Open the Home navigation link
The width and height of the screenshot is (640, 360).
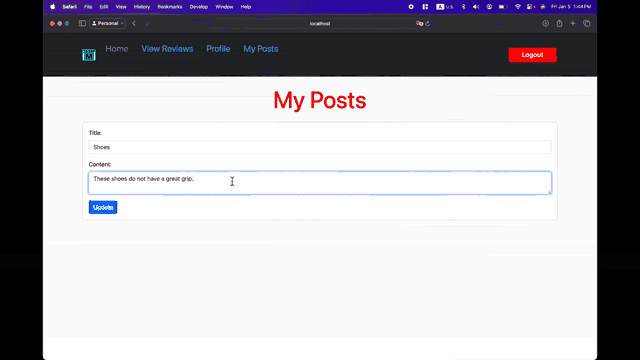(x=117, y=49)
